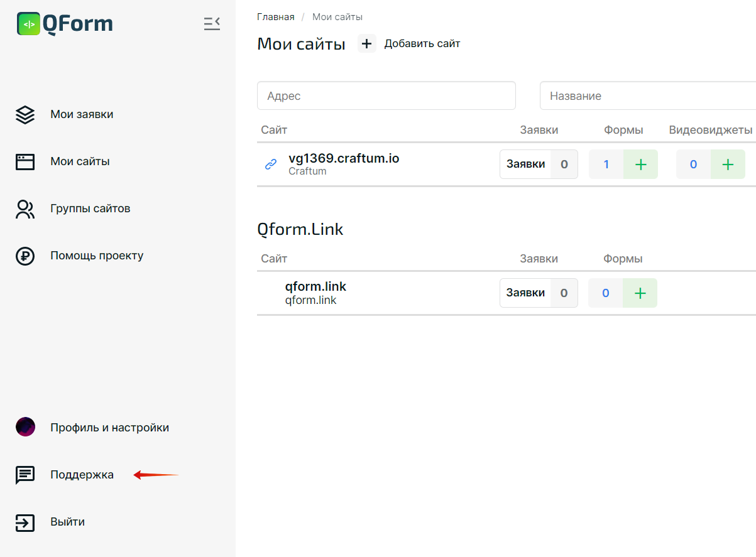The width and height of the screenshot is (756, 557).
Task: Open Помощь проекту in the sidebar
Action: [x=97, y=256]
